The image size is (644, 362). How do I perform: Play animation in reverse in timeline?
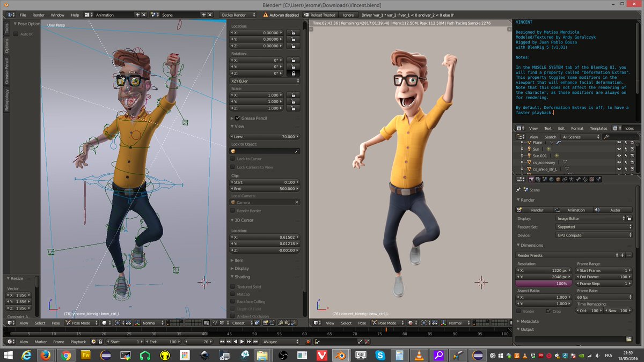pyautogui.click(x=236, y=342)
